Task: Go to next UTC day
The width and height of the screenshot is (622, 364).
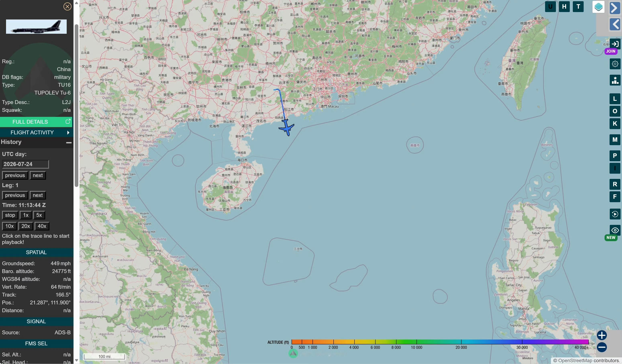Action: (x=38, y=175)
